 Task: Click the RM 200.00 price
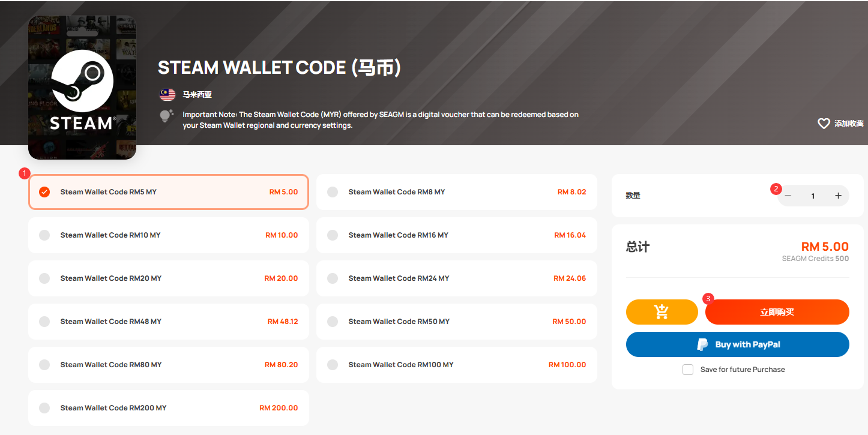[x=279, y=408]
